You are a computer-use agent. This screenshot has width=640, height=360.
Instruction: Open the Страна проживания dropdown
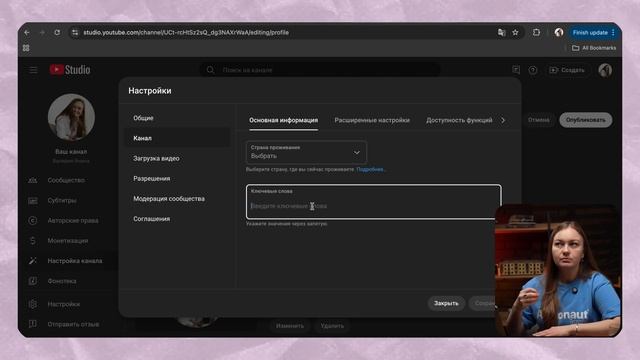pos(306,152)
